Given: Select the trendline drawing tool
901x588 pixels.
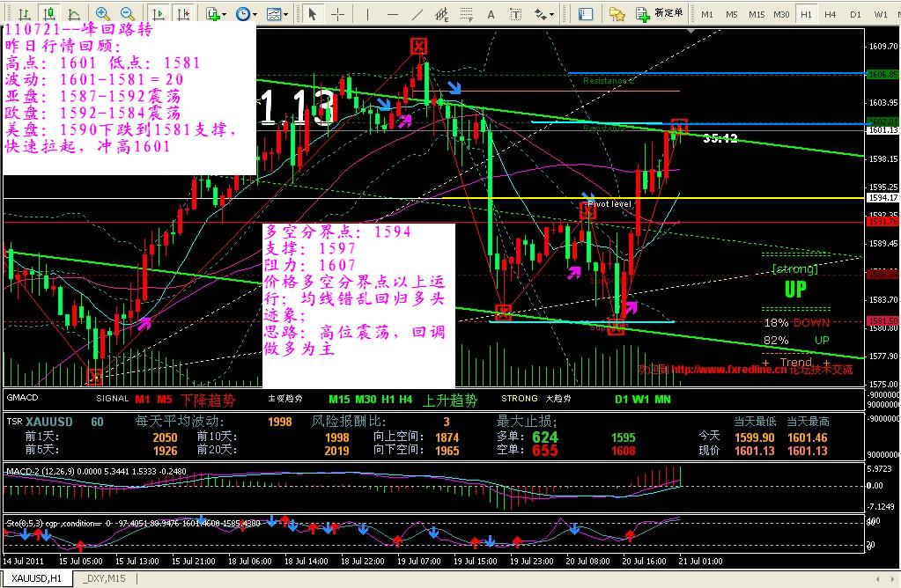Looking at the screenshot, I should 417,14.
